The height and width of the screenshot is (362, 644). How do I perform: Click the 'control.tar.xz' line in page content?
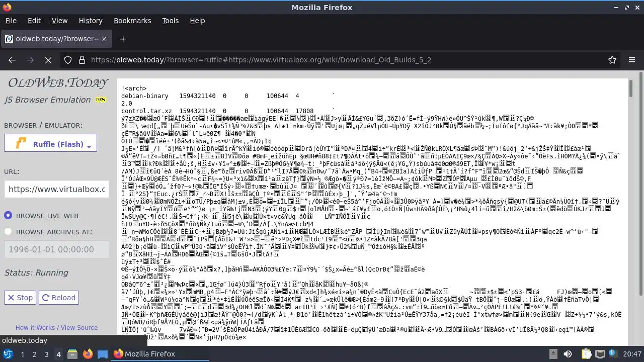147,111
